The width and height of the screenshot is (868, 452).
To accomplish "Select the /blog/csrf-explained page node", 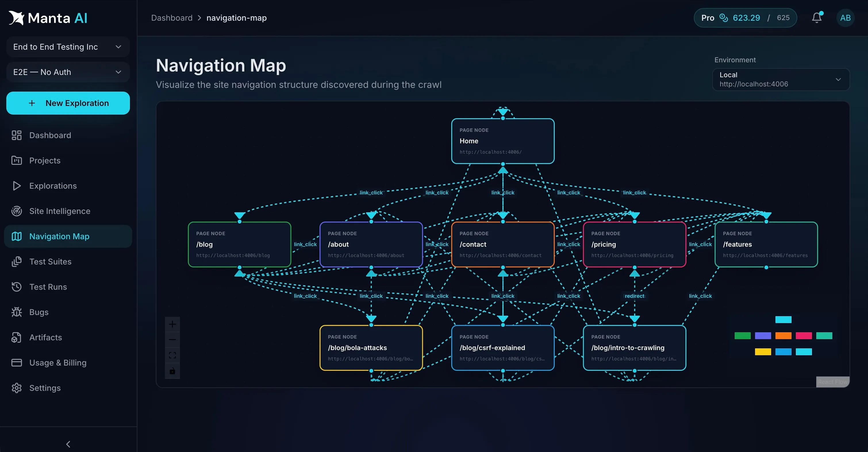I will click(503, 348).
